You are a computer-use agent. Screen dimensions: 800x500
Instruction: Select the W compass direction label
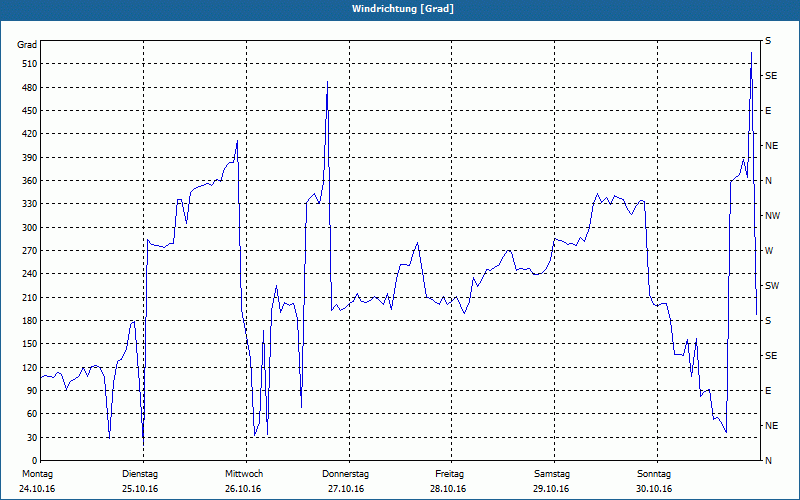(x=769, y=251)
